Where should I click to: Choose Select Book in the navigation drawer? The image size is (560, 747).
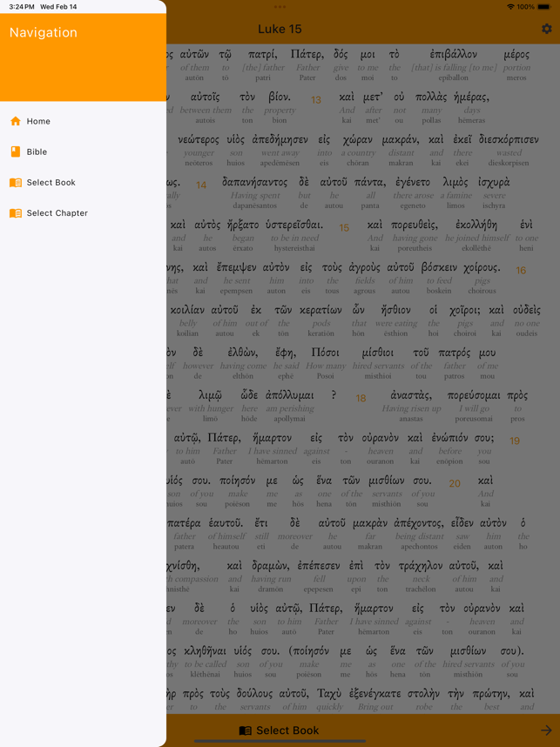[51, 183]
